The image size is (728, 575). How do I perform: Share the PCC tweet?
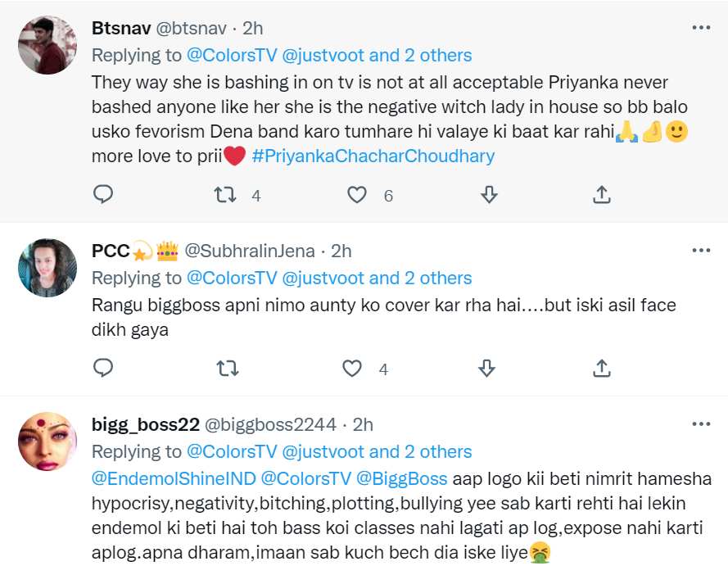click(x=601, y=369)
